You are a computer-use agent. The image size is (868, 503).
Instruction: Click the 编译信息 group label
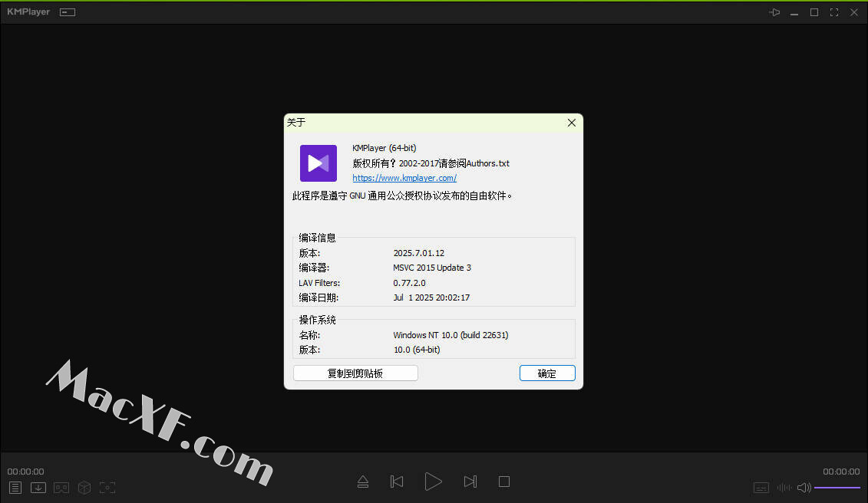[317, 238]
